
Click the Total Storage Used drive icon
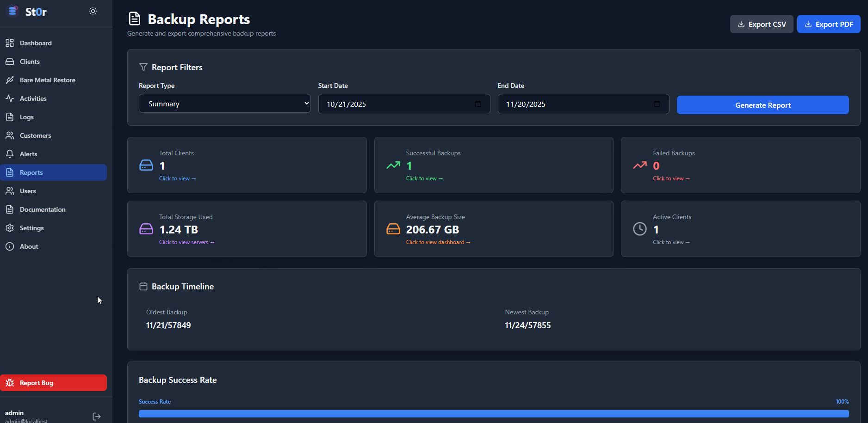pyautogui.click(x=146, y=229)
